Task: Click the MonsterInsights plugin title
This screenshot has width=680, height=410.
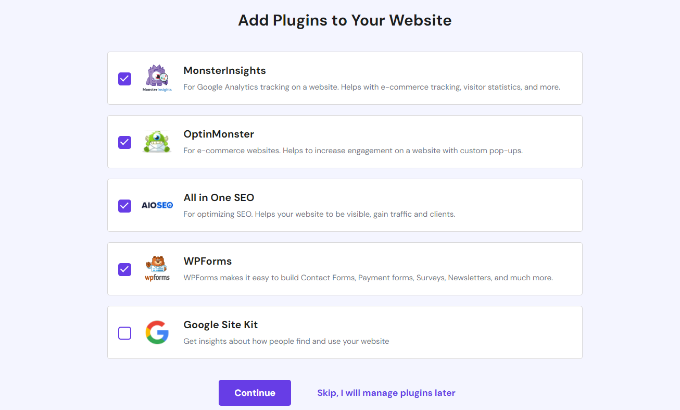Action: 225,71
